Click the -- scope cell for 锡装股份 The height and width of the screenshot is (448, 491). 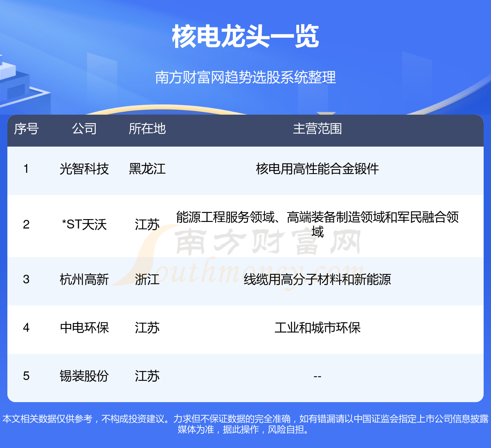point(318,376)
